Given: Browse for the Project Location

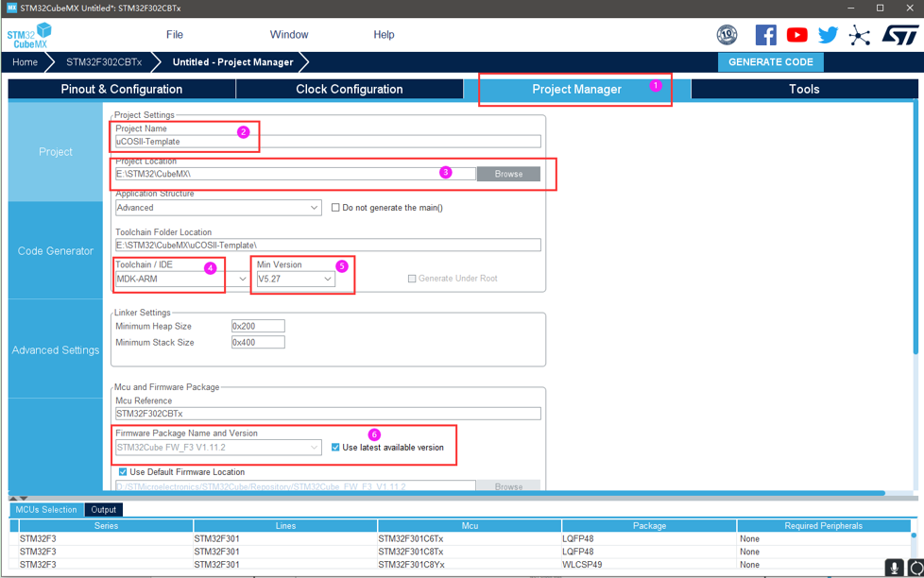Looking at the screenshot, I should pos(508,174).
